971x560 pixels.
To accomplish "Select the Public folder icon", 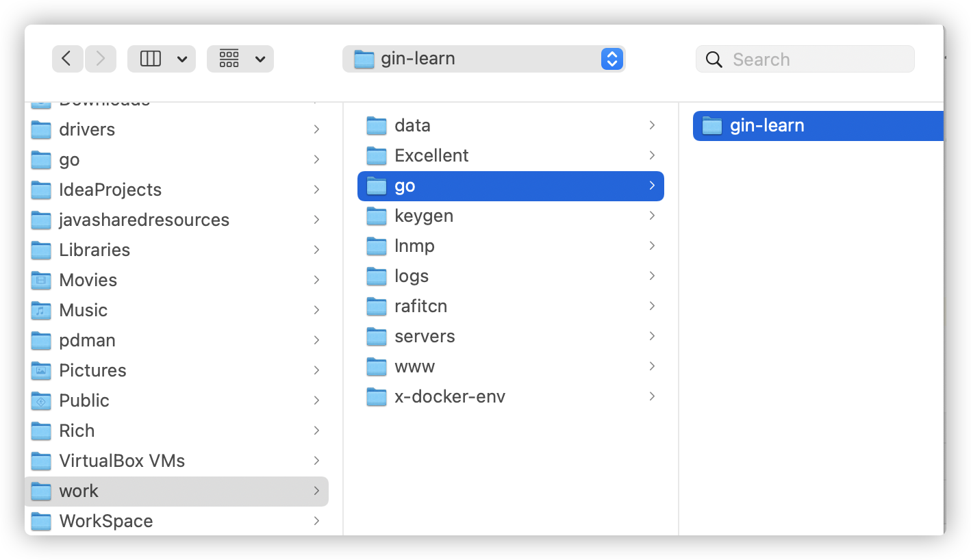I will tap(41, 400).
